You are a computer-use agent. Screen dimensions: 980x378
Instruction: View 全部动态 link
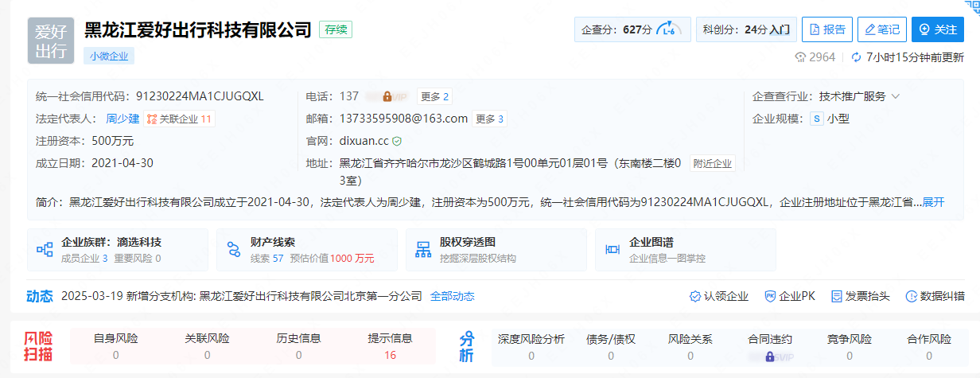452,296
